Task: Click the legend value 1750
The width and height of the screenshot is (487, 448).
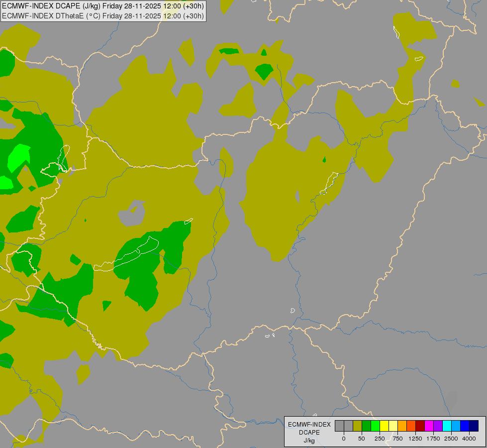Action: click(x=433, y=439)
